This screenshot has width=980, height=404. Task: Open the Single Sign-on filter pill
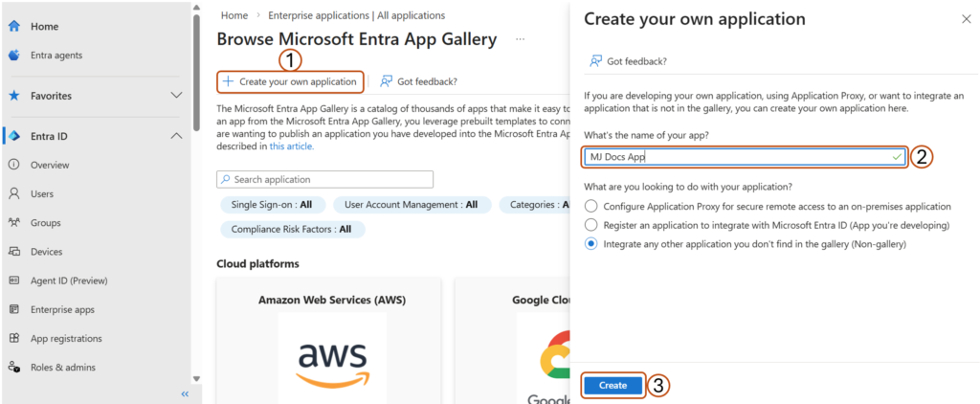[272, 205]
